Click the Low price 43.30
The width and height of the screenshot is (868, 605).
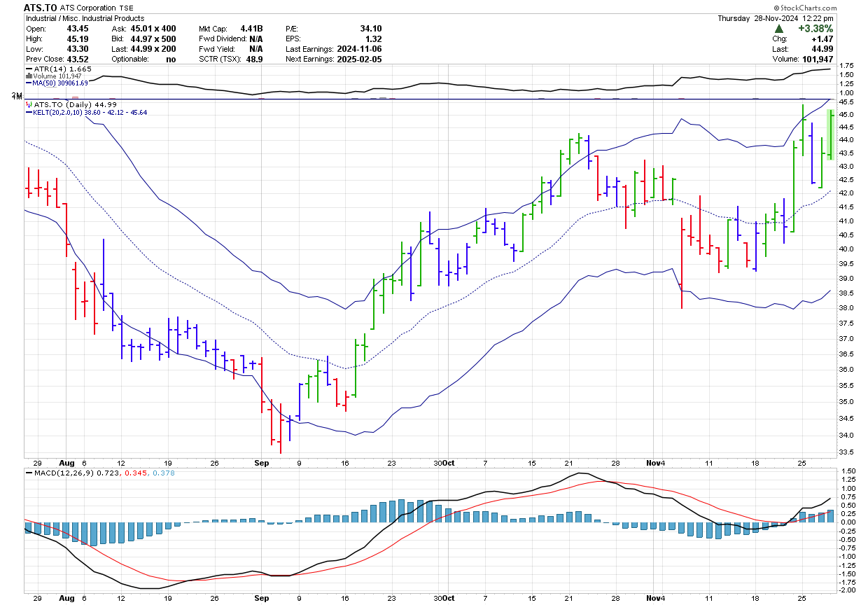77,49
